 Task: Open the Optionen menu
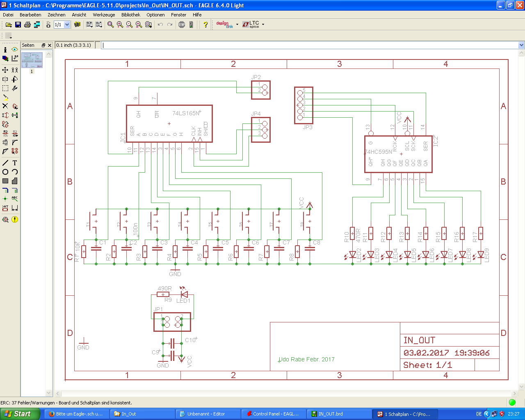pyautogui.click(x=155, y=15)
